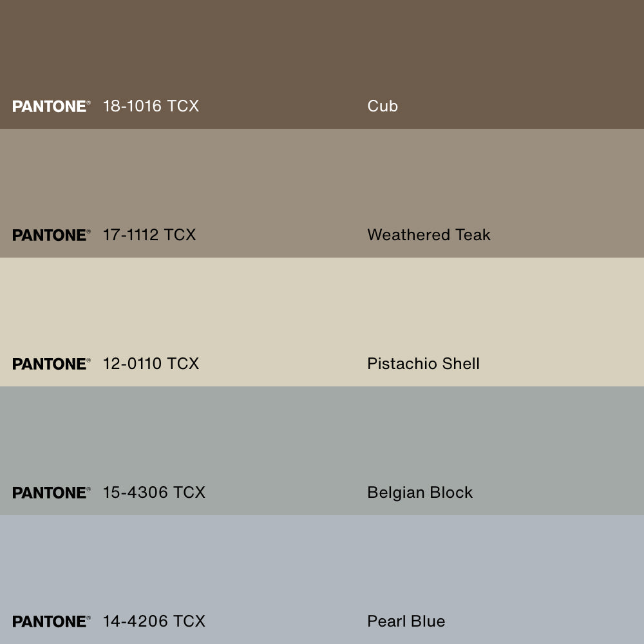Click the color name 'Belgian Block'
Viewport: 644px width, 644px height.
click(x=420, y=493)
